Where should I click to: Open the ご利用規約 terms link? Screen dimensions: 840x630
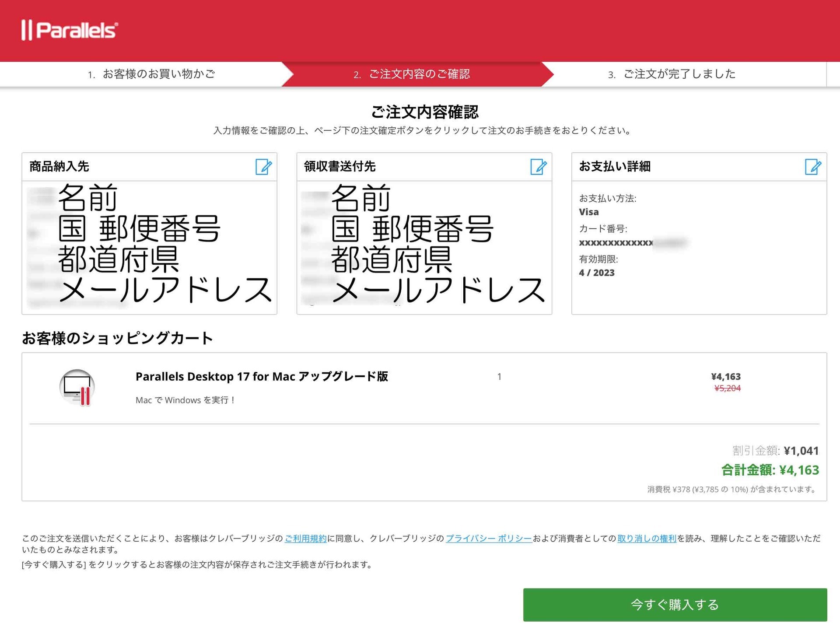click(306, 538)
